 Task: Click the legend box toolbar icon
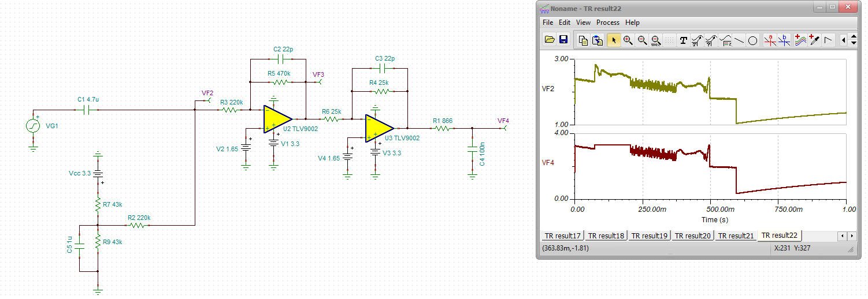[725, 40]
